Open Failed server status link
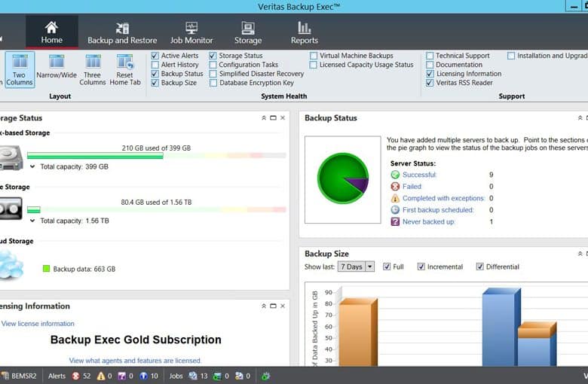This screenshot has height=384, width=588. coord(412,186)
